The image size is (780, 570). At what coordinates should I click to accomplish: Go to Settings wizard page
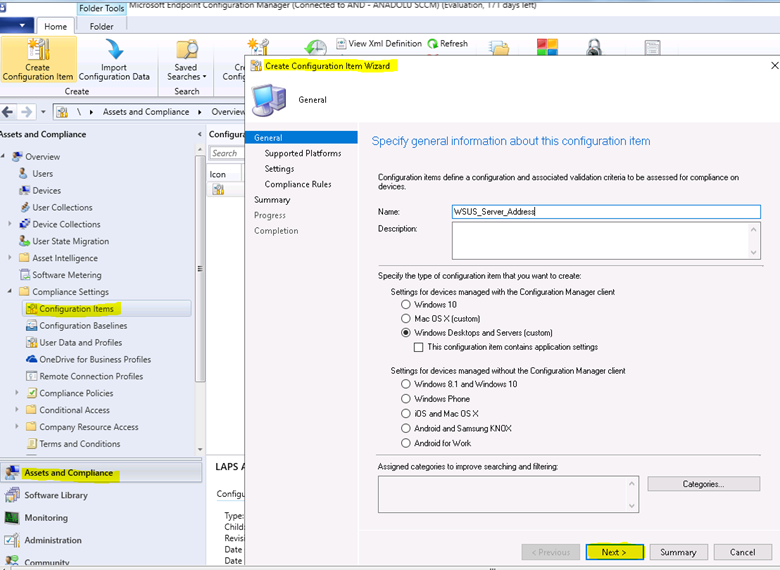(280, 169)
